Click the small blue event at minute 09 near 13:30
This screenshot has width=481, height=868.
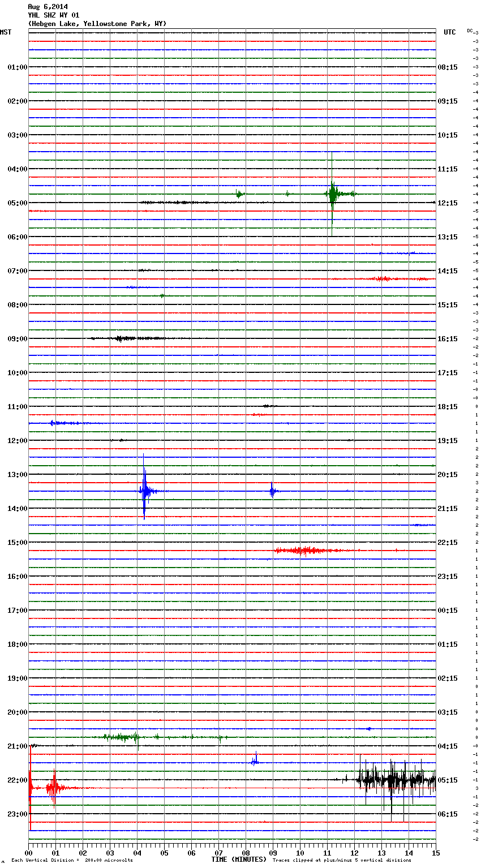pos(273,491)
